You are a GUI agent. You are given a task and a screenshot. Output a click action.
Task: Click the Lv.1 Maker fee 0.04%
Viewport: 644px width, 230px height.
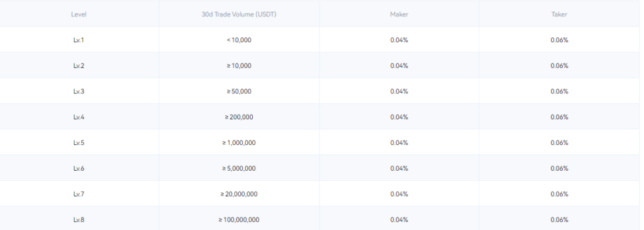(399, 40)
